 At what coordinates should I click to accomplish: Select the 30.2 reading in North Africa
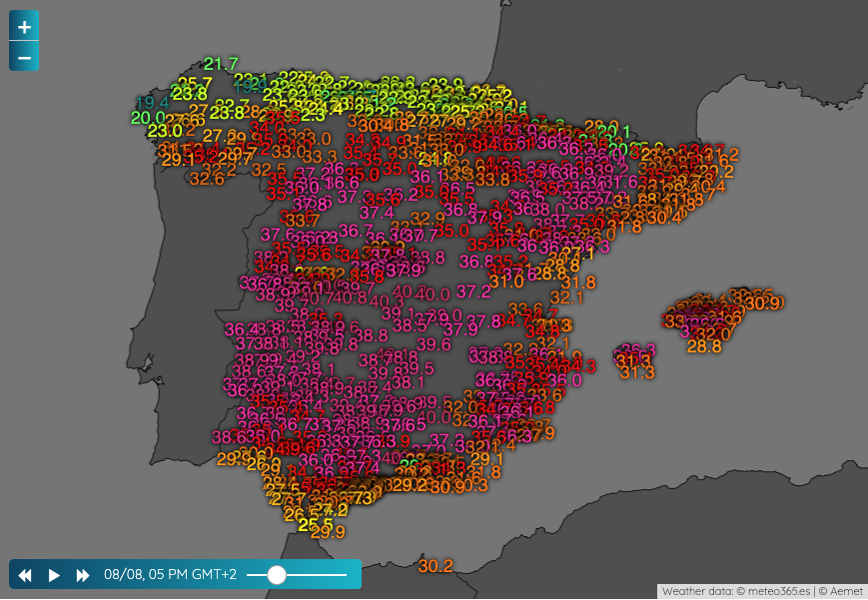(x=435, y=566)
